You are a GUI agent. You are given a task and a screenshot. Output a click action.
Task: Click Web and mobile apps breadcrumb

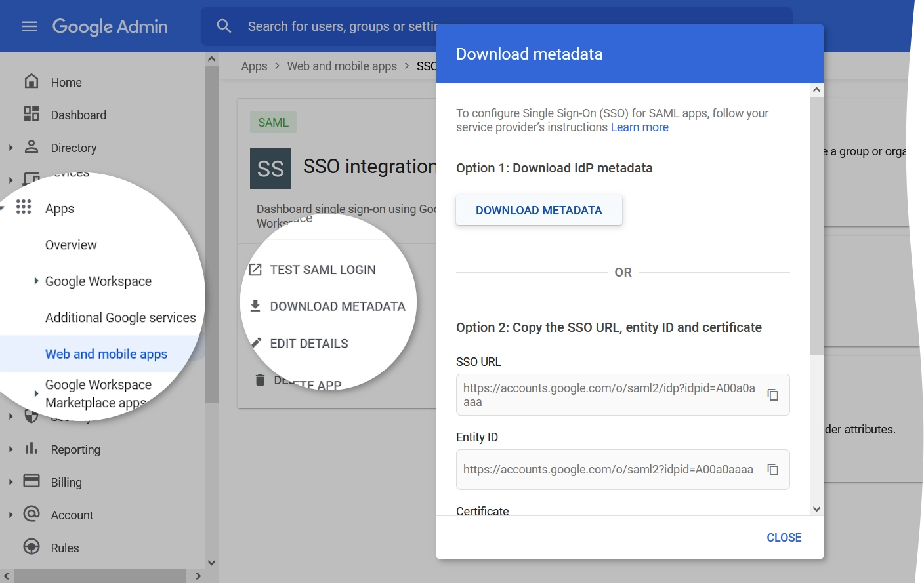point(342,66)
